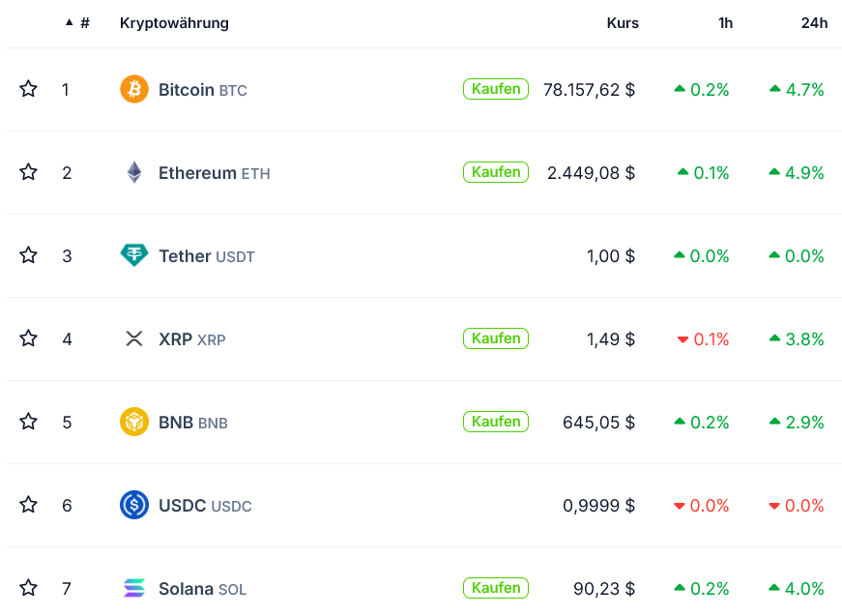Add XRP to watchlist via star
842x616 pixels.
pos(29,339)
